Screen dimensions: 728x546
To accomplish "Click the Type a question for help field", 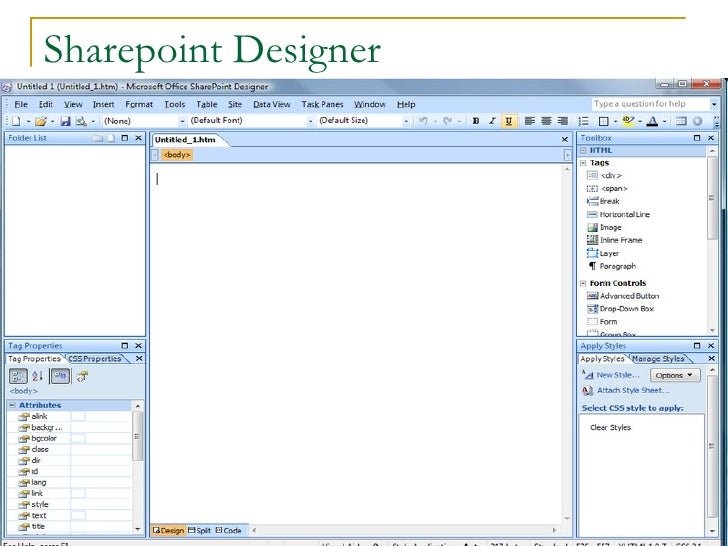I will [x=650, y=104].
